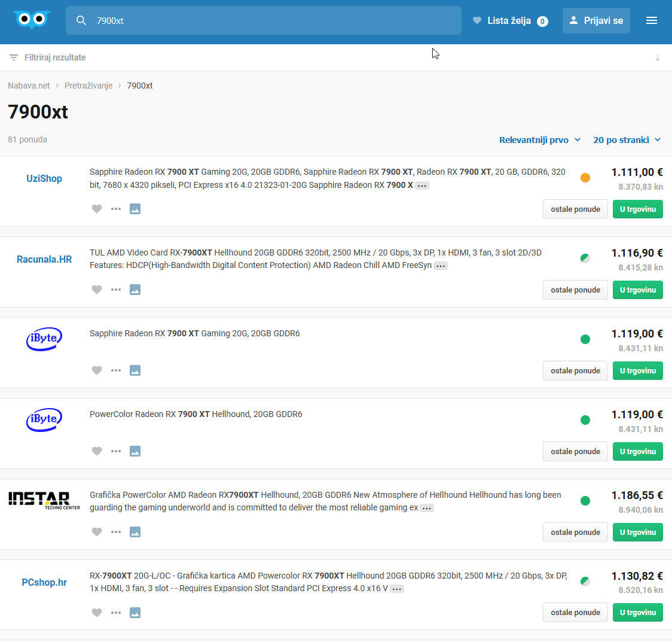
Task: Click the Lista želja heart icon
Action: (476, 20)
